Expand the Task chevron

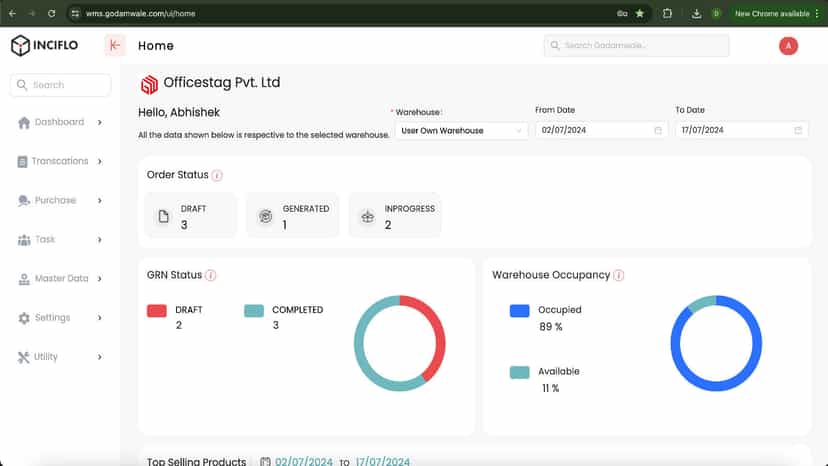[x=100, y=240]
